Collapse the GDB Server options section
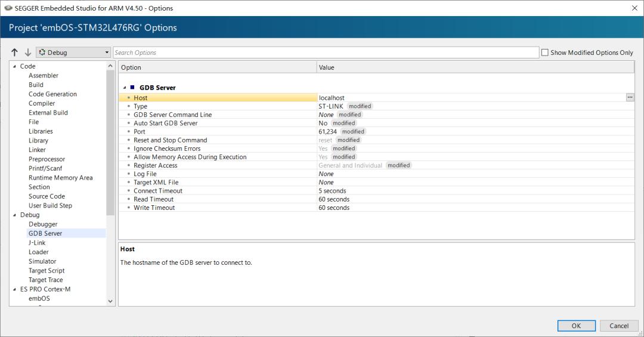 pos(125,88)
